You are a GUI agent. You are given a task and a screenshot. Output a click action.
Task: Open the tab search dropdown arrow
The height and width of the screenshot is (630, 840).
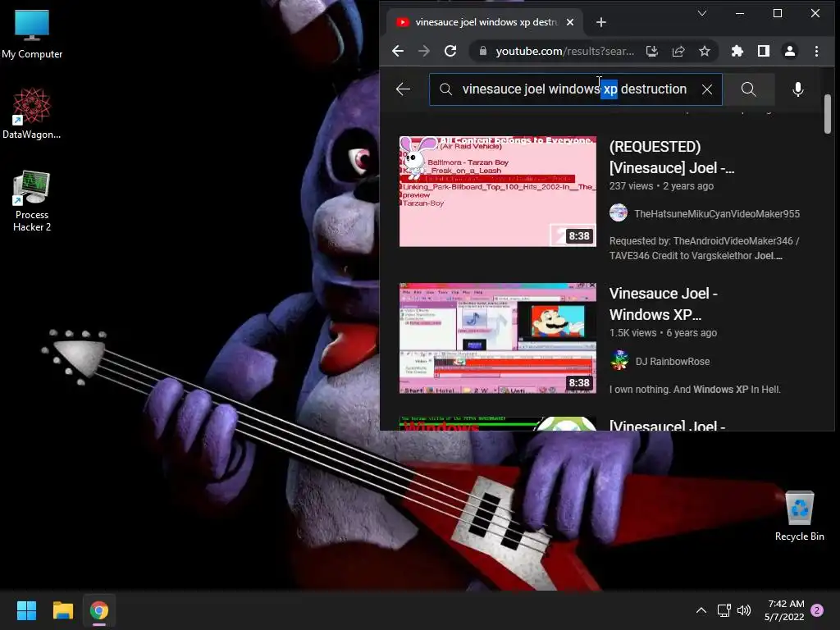click(x=702, y=13)
